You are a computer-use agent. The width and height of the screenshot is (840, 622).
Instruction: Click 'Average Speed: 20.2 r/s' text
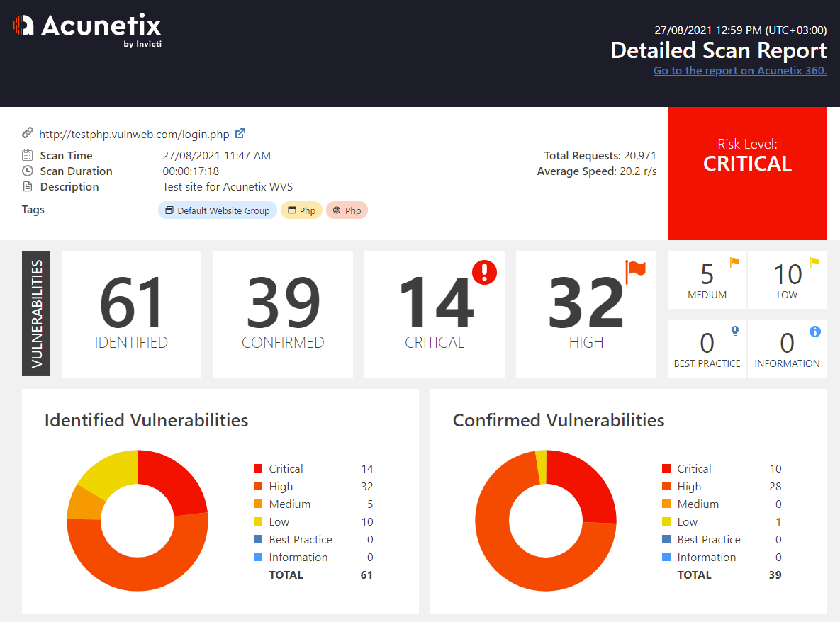tap(597, 171)
